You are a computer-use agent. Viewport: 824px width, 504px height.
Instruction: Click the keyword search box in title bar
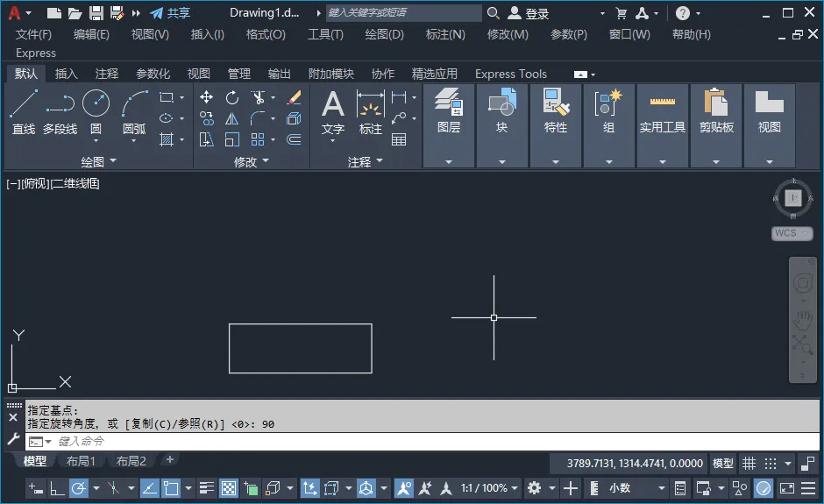coord(403,13)
